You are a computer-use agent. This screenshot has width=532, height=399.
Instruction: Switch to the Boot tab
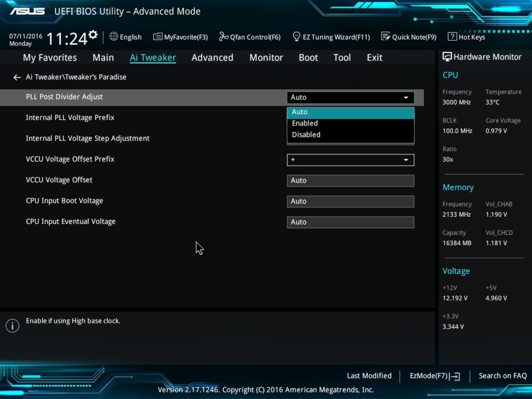[x=308, y=58]
